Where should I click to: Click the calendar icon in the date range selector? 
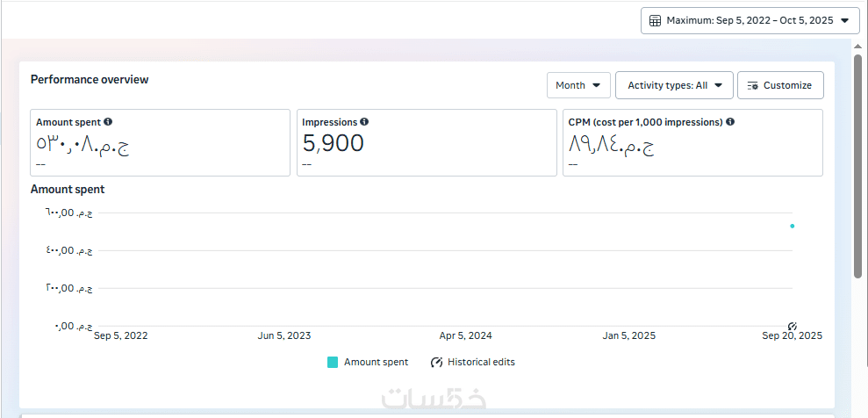pos(655,20)
